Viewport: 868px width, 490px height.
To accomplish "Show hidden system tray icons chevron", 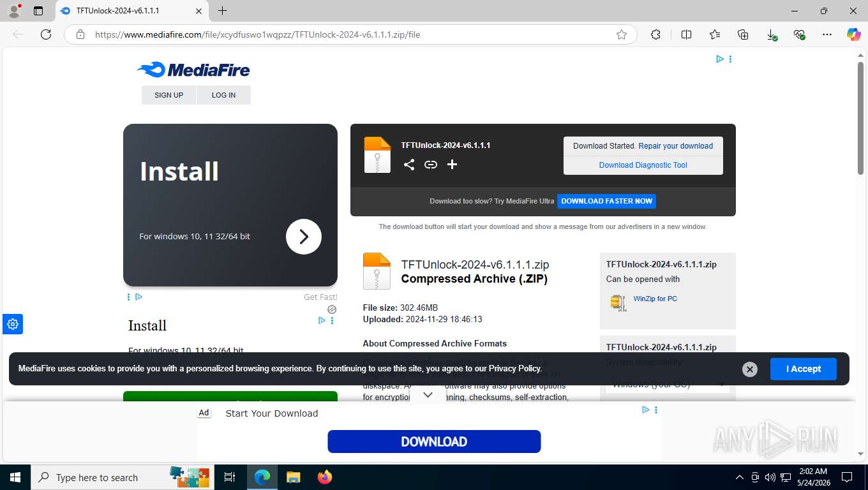I will point(740,477).
